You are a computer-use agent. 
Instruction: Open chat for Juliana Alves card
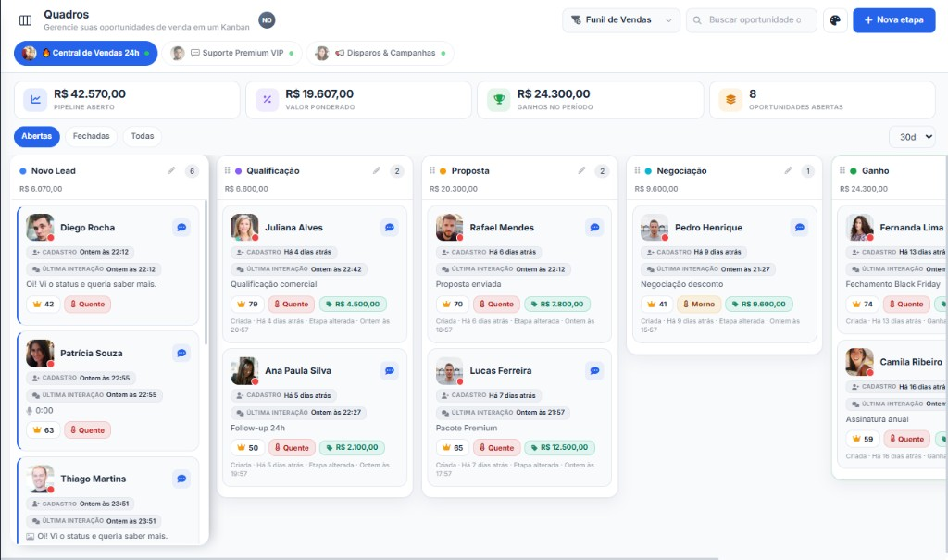coord(390,228)
